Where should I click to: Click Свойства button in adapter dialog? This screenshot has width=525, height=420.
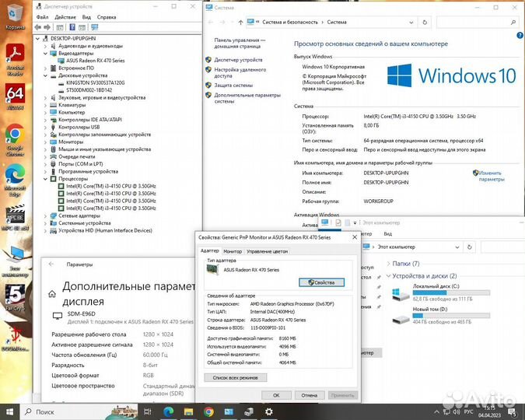click(x=321, y=282)
